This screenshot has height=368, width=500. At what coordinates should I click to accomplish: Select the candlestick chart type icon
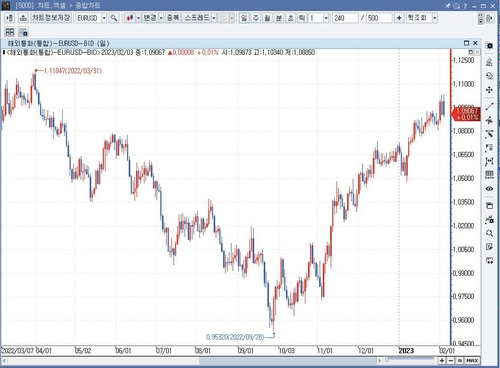pos(130,18)
